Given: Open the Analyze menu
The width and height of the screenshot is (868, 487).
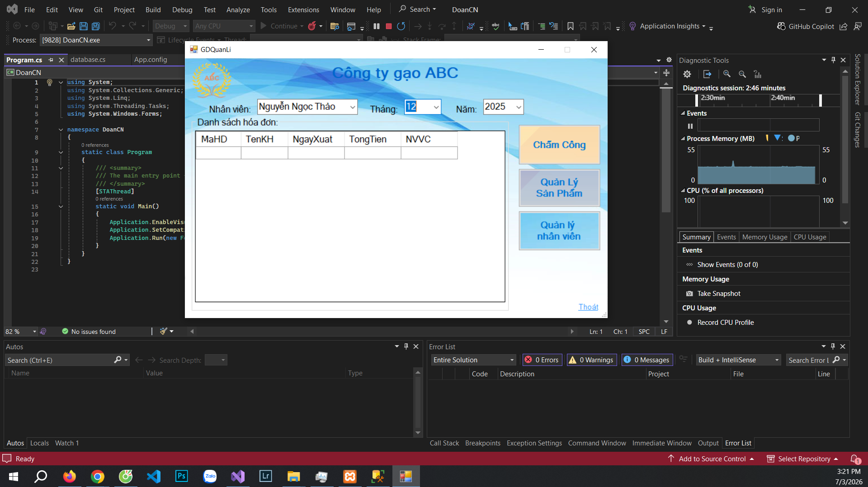Looking at the screenshot, I should click(238, 9).
